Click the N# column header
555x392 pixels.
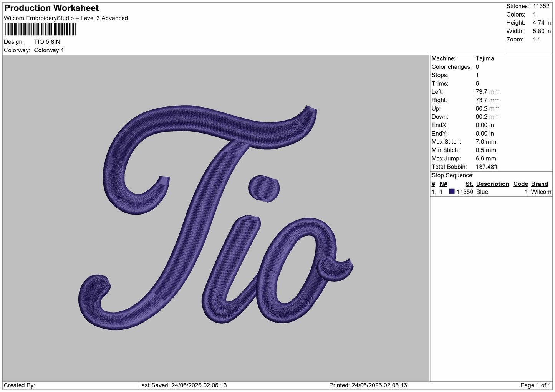(x=444, y=184)
